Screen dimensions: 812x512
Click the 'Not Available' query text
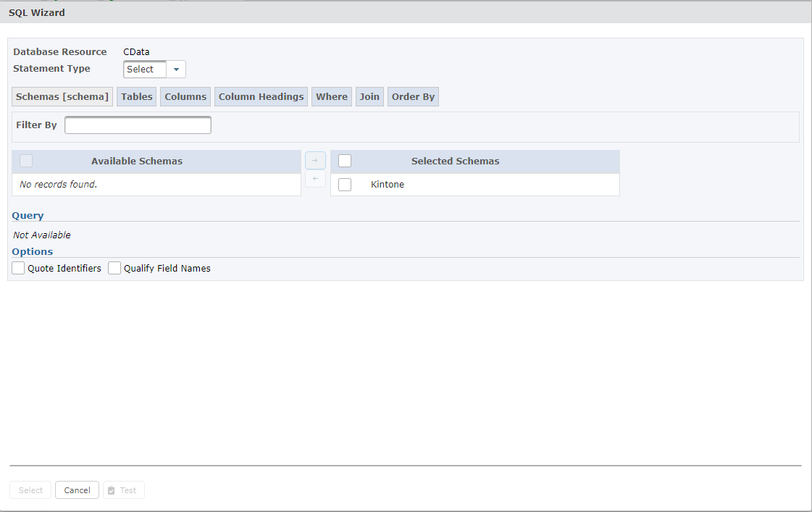(42, 235)
